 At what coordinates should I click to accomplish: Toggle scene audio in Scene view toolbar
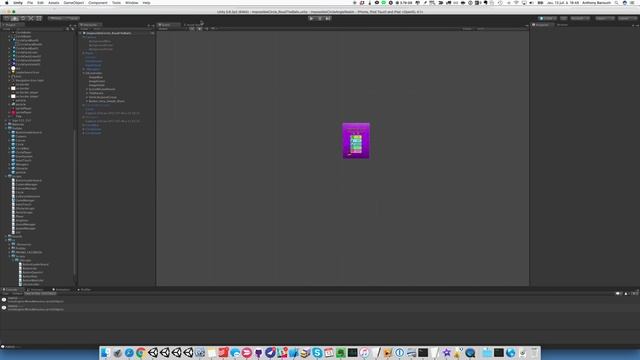click(x=206, y=29)
